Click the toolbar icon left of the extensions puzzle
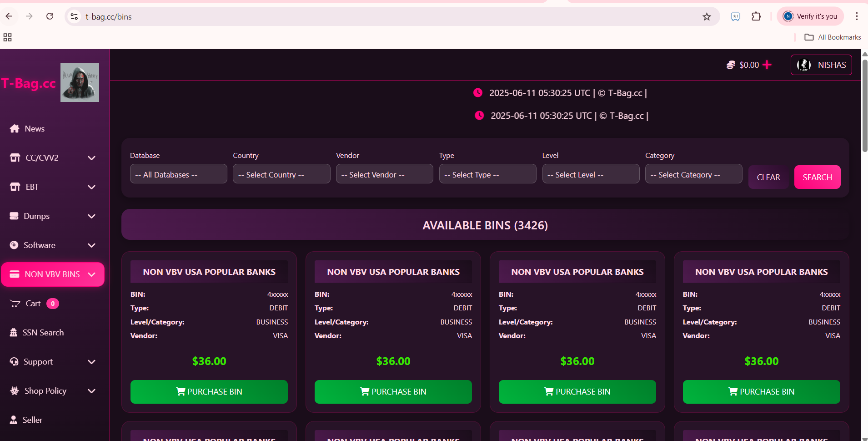868x441 pixels. 735,16
